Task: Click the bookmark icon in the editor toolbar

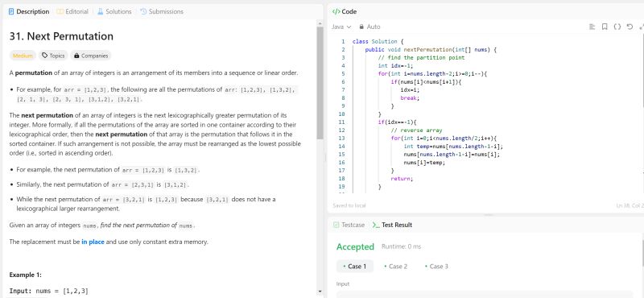Action: point(605,27)
